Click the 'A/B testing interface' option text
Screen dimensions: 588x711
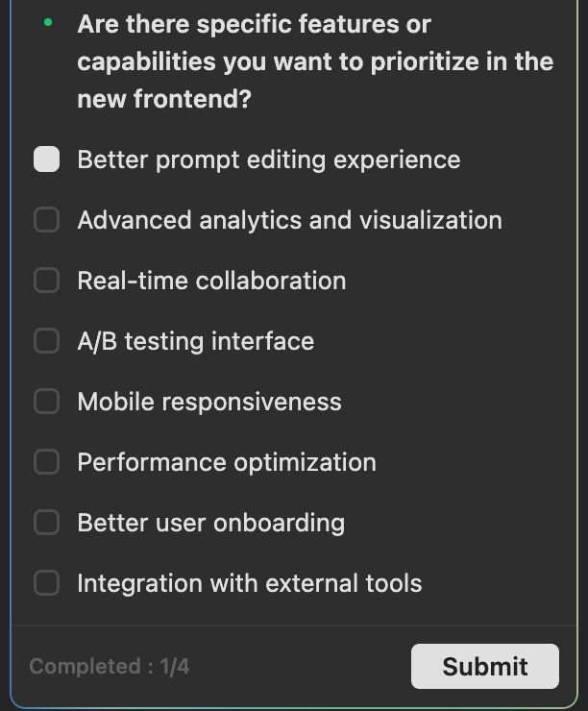click(x=195, y=341)
